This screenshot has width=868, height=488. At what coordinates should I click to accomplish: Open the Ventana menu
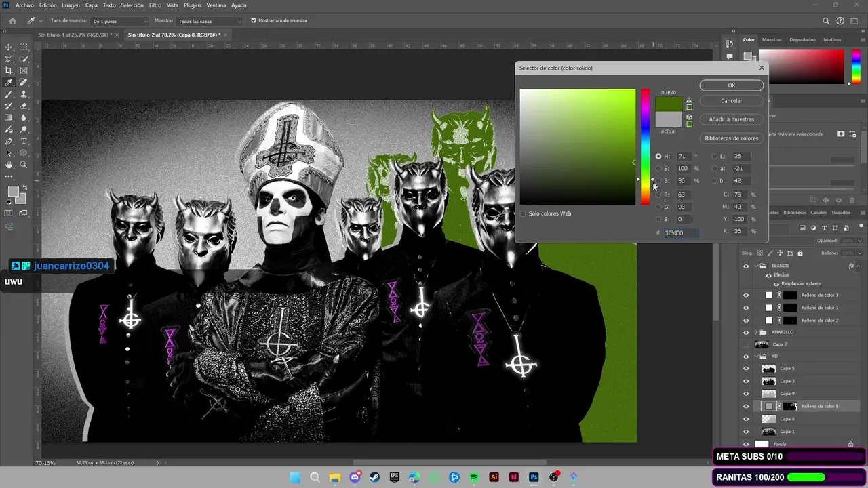pos(216,5)
